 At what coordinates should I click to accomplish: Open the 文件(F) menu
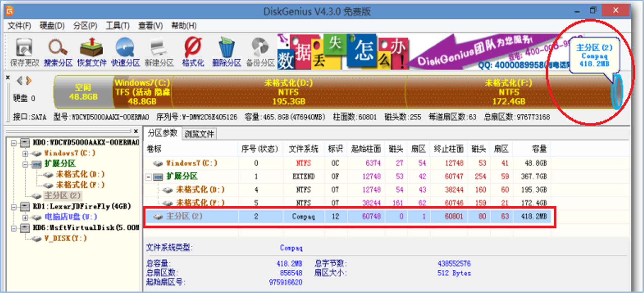tap(20, 26)
